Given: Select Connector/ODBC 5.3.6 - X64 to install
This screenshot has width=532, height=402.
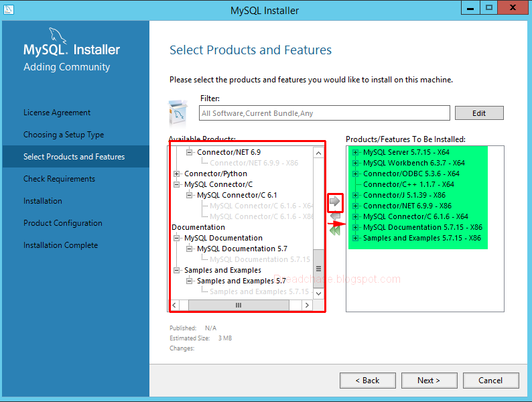Looking at the screenshot, I should coord(411,174).
